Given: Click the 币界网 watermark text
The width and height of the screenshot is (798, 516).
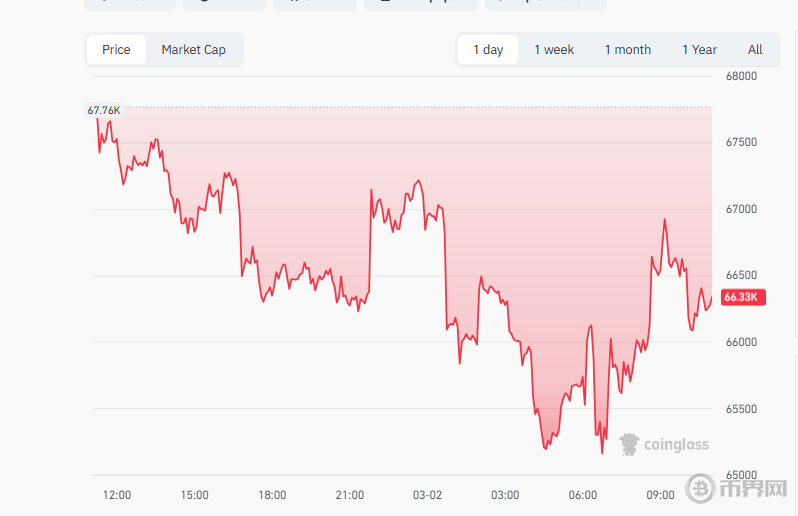Looking at the screenshot, I should click(754, 489).
